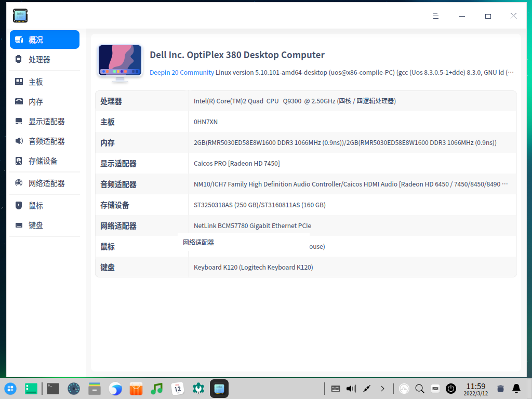Open the system monitor gauge taskbar icon
This screenshot has width=532, height=399.
coord(74,389)
